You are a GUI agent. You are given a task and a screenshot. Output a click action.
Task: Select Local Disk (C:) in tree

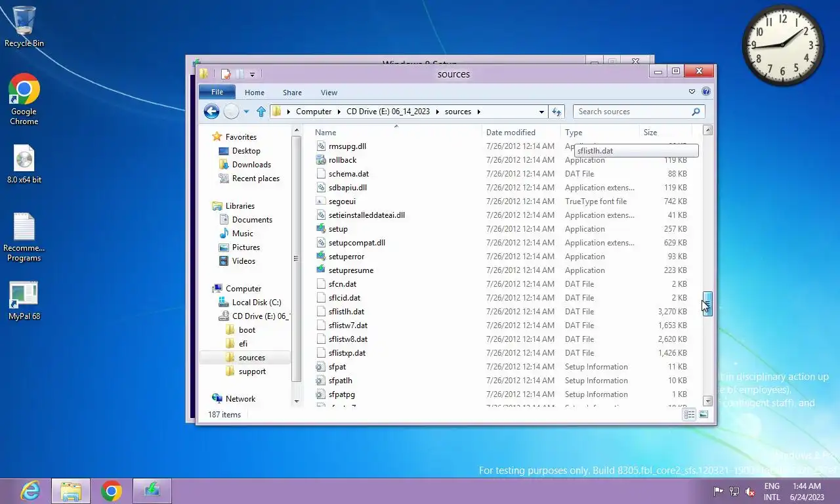[257, 303]
